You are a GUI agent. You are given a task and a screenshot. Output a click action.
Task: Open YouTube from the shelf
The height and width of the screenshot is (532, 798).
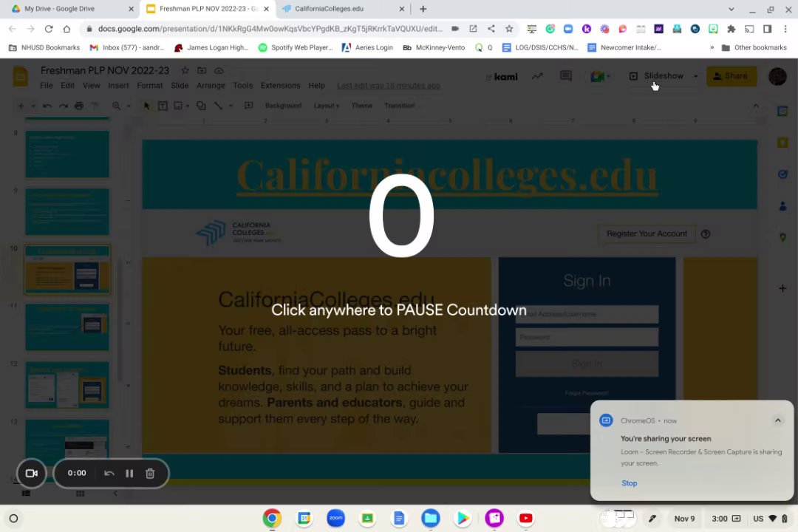526,518
